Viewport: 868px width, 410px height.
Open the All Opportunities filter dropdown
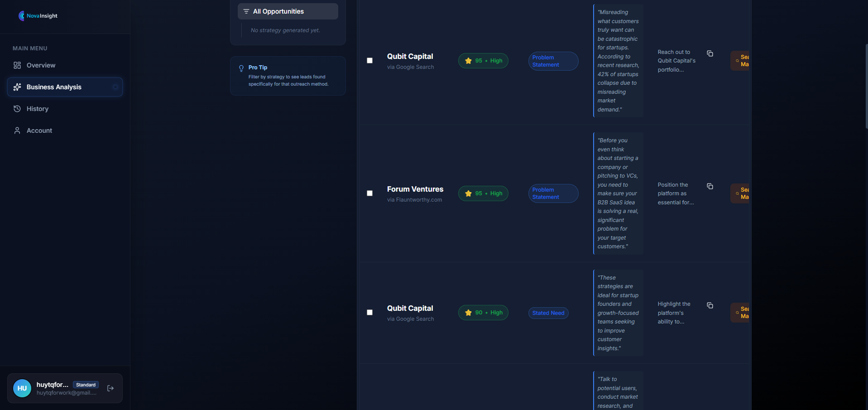[287, 11]
